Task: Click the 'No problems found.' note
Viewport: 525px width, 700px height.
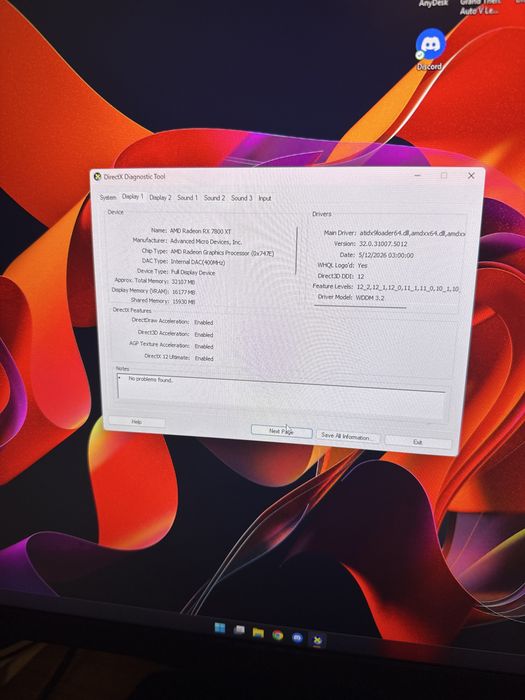Action: point(151,379)
